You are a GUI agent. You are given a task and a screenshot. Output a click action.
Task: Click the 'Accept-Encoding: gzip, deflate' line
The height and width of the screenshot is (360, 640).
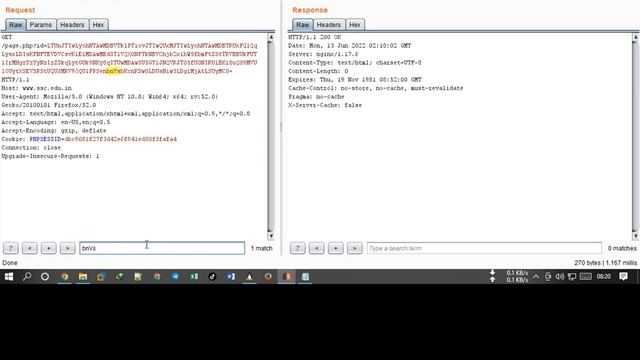click(x=54, y=131)
